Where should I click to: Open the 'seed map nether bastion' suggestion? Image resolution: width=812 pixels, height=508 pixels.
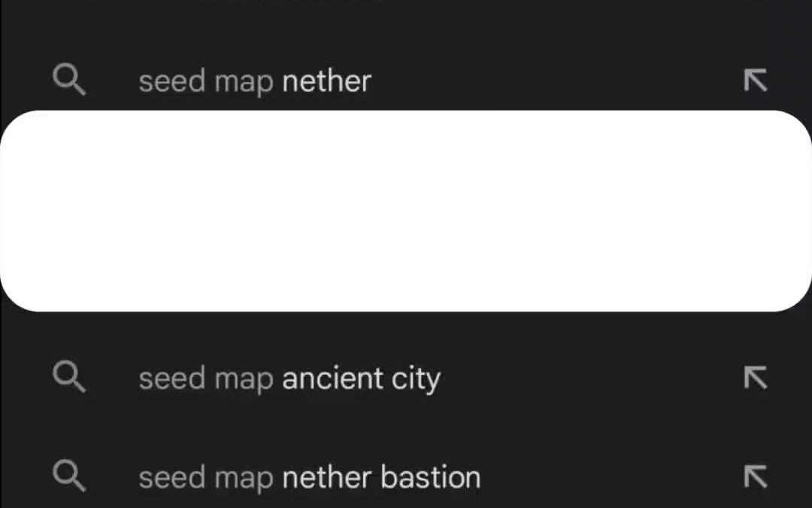point(376,477)
